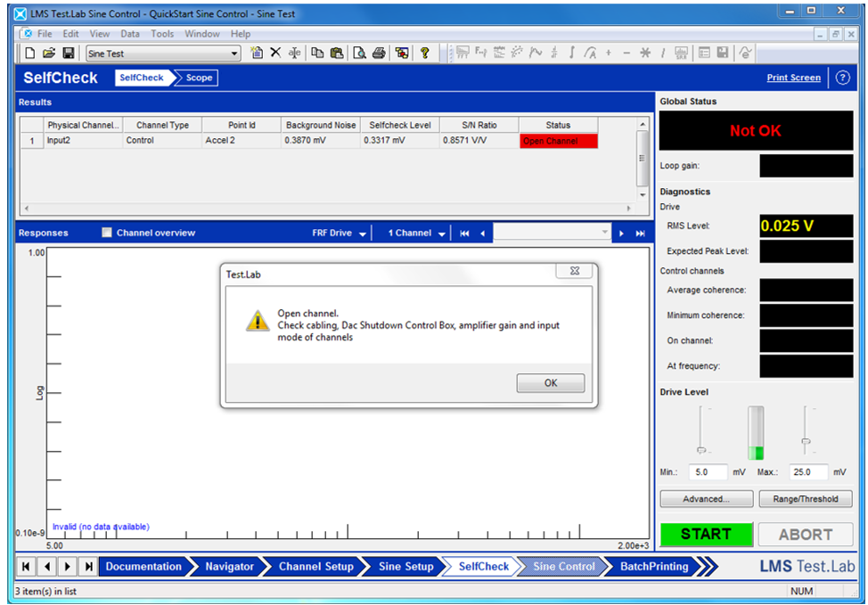
Task: Click the red X delete toolbar icon
Action: (274, 53)
